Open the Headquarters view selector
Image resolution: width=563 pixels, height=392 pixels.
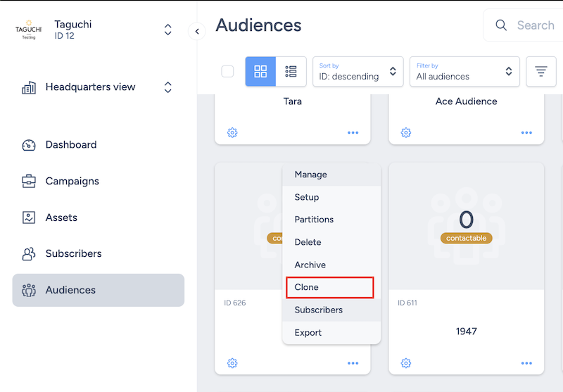tap(167, 87)
